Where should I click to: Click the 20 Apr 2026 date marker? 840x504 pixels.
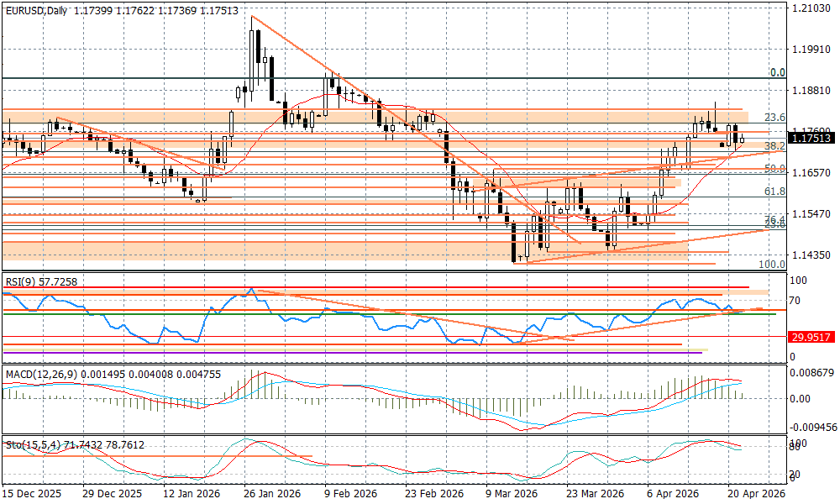[x=755, y=495]
